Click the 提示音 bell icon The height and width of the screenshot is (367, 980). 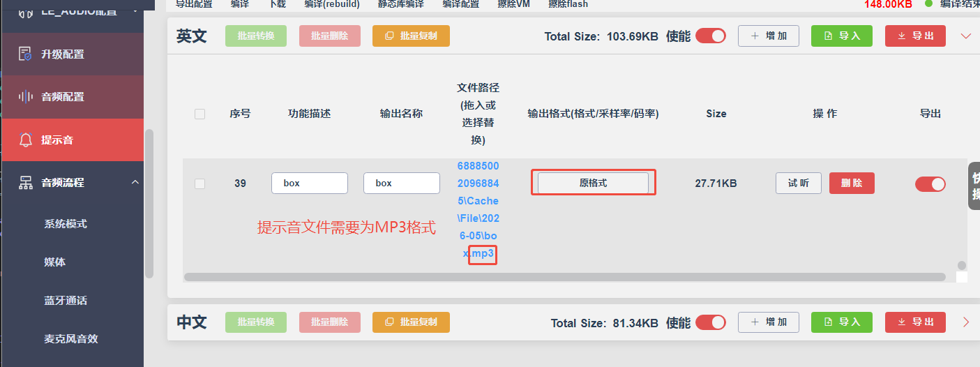26,140
